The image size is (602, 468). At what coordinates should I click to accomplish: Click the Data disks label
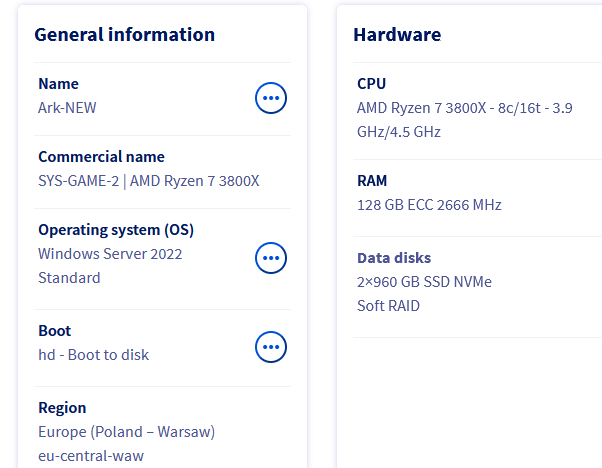394,258
